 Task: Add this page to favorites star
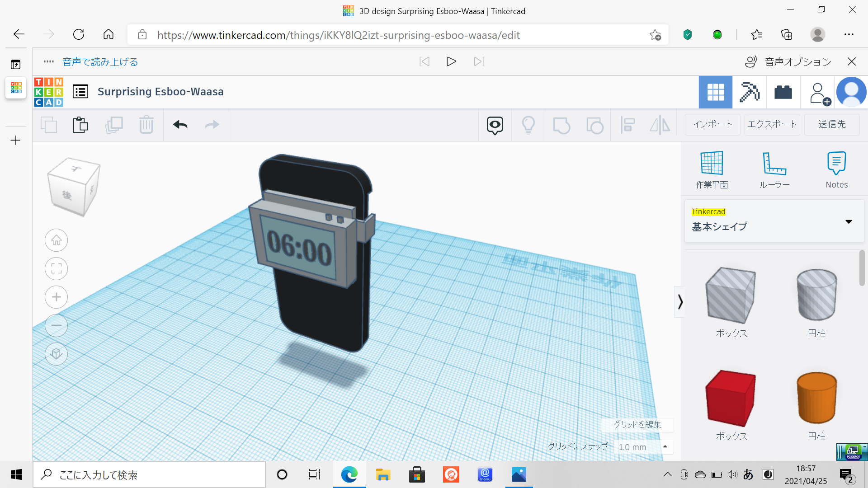655,35
